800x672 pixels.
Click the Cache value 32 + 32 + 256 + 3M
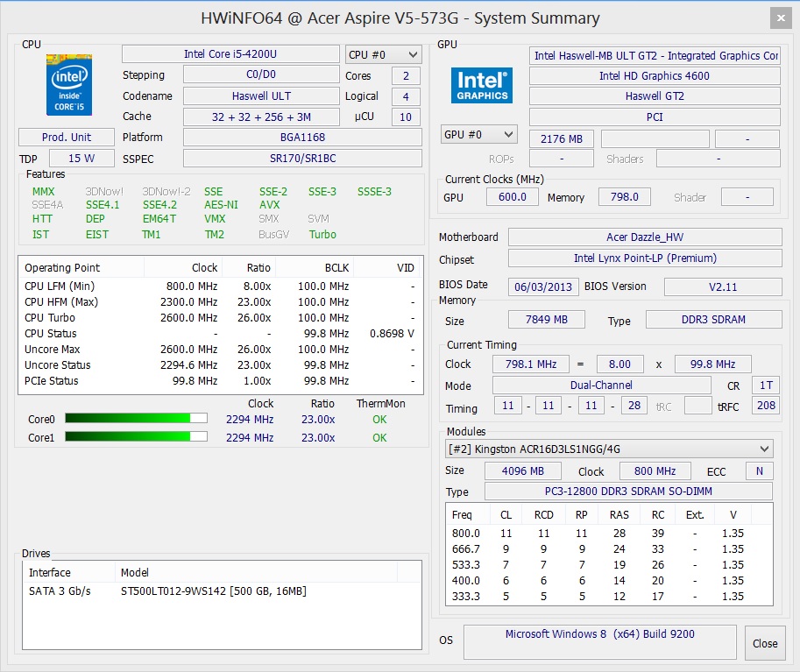[261, 117]
